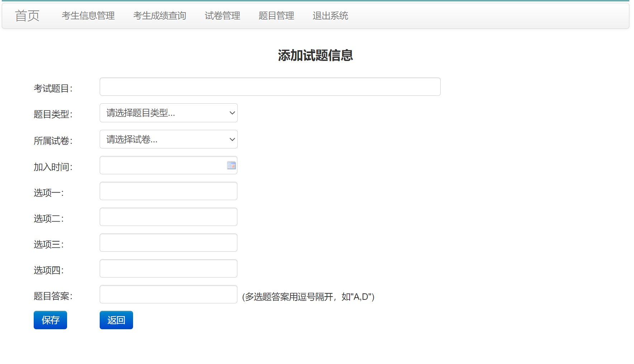Screen dimensions: 634x364
Task: Open 考生成绩查询 menu
Action: coord(160,16)
